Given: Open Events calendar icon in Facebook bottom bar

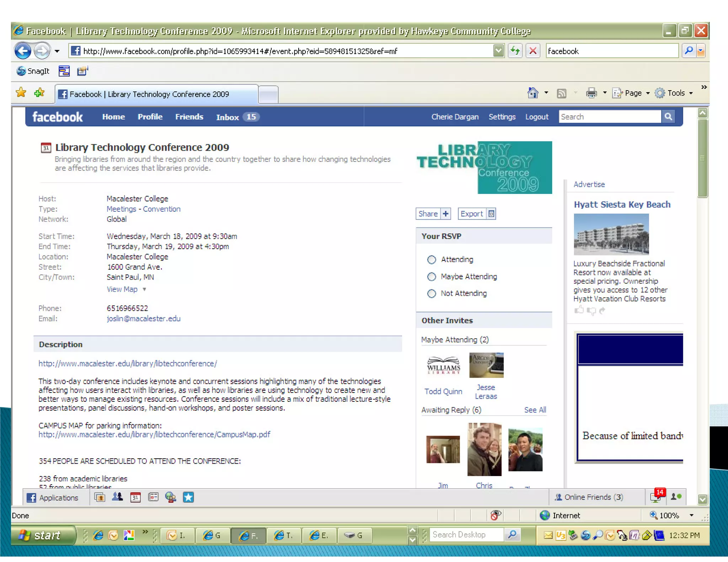Looking at the screenshot, I should pos(135,497).
